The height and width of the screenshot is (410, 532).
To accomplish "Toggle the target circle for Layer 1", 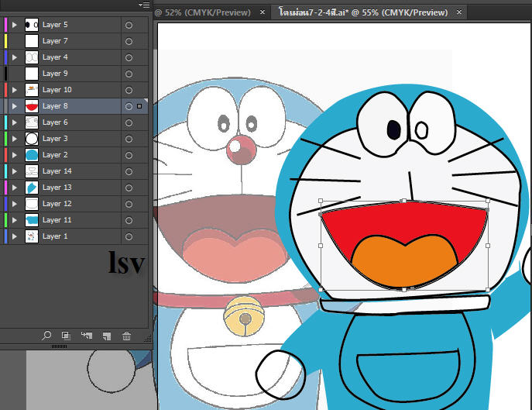I will 129,236.
